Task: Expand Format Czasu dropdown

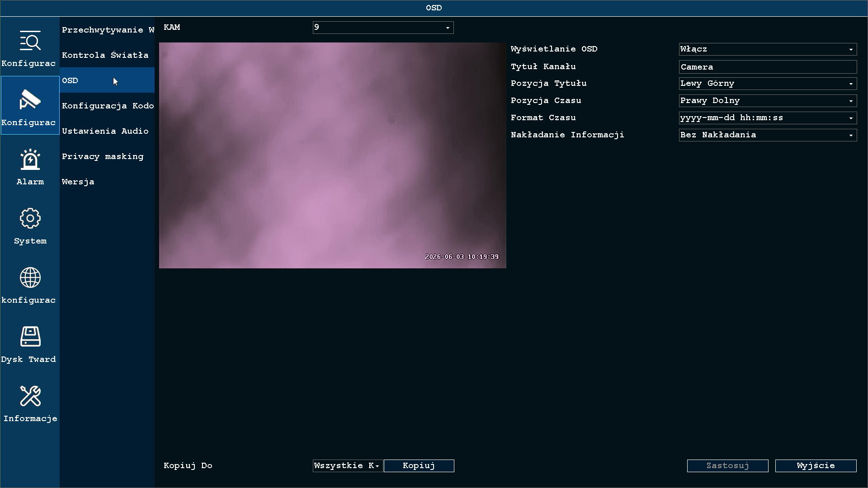Action: click(768, 118)
